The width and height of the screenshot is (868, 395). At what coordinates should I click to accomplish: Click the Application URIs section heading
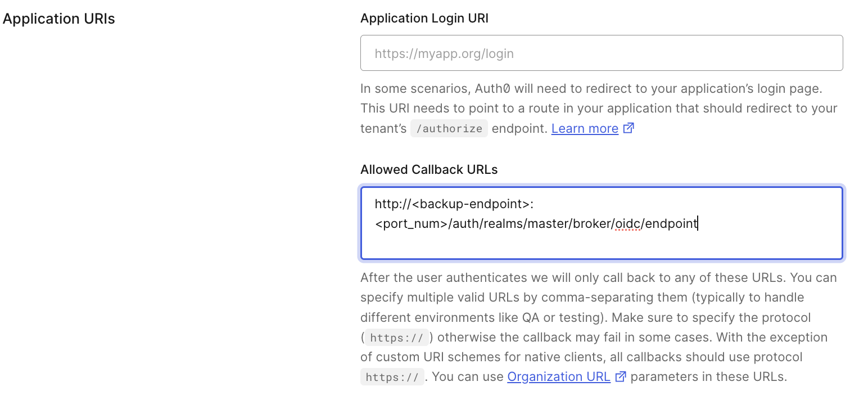pyautogui.click(x=59, y=19)
